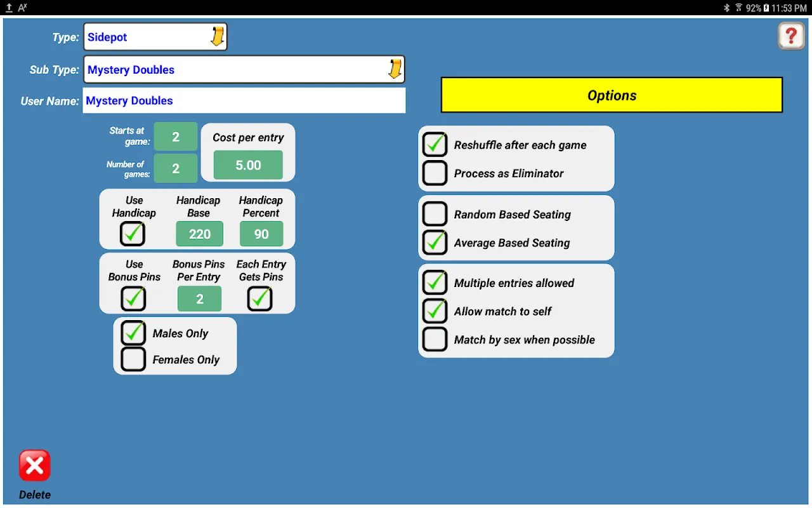This screenshot has height=508, width=812.
Task: Tap the Cost per entry label
Action: coord(248,137)
